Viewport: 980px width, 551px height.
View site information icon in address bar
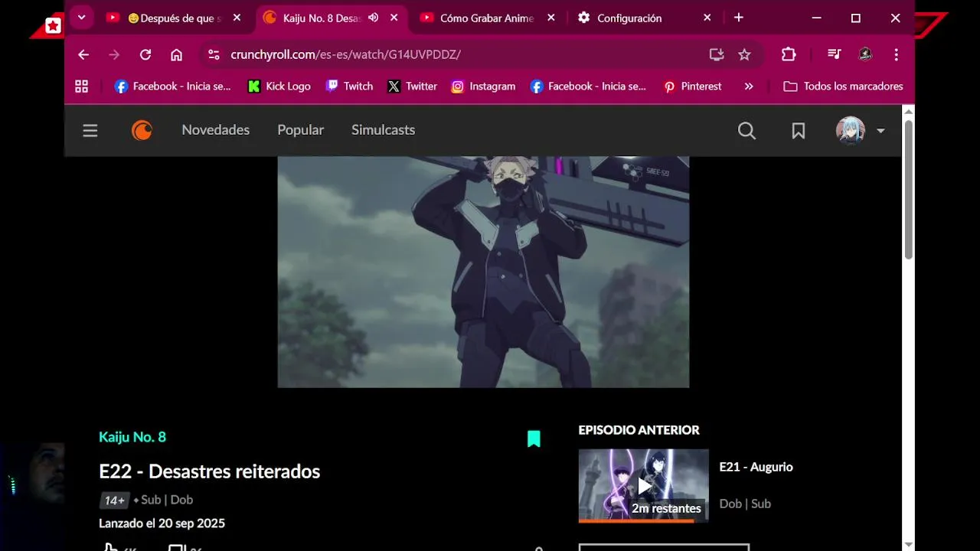pyautogui.click(x=214, y=54)
